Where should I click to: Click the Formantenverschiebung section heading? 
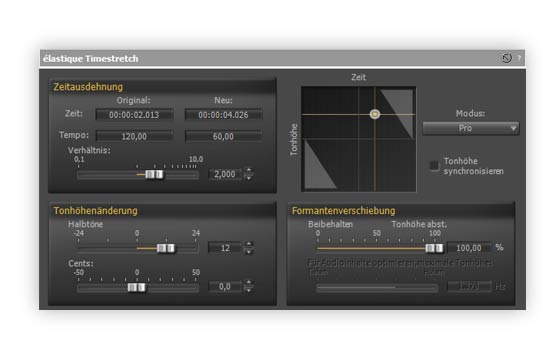[x=343, y=211]
